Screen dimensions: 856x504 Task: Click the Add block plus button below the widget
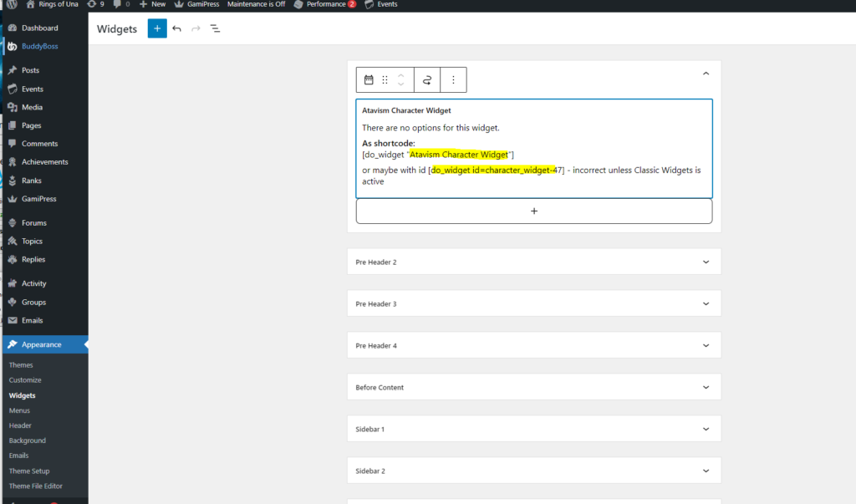tap(534, 211)
